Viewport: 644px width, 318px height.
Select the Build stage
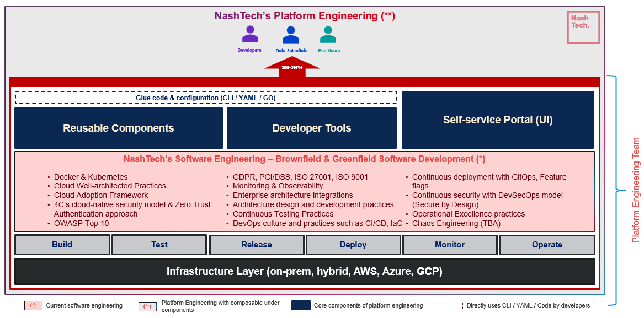pos(62,245)
